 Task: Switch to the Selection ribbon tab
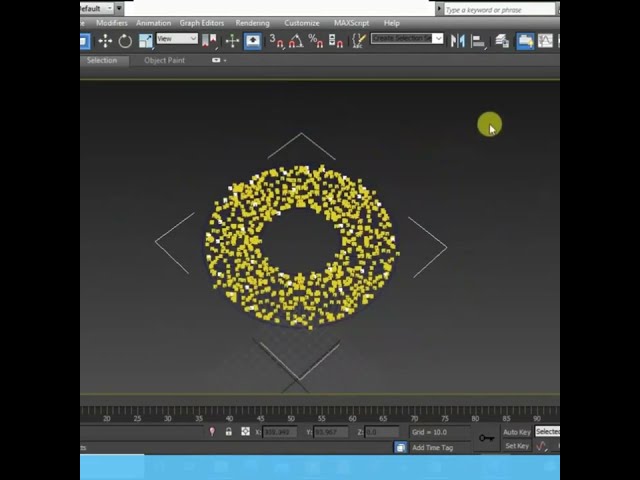(x=102, y=60)
